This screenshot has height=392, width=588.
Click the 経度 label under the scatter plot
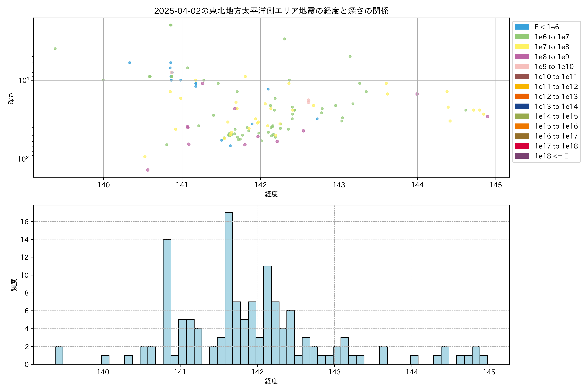coord(271,194)
